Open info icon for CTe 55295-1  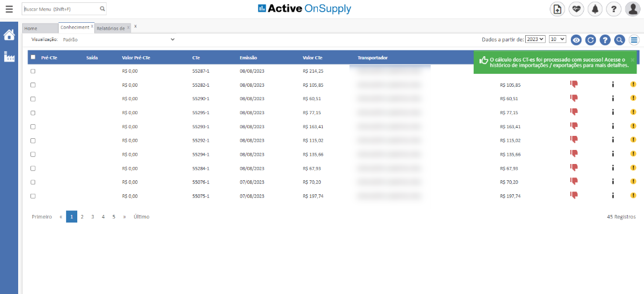click(x=612, y=112)
